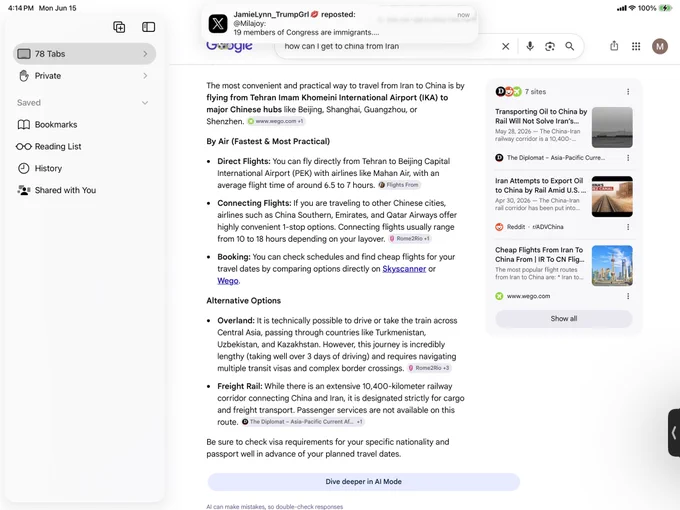Open options for Reddit r/ADVChina source
The height and width of the screenshot is (510, 680).
click(x=628, y=227)
